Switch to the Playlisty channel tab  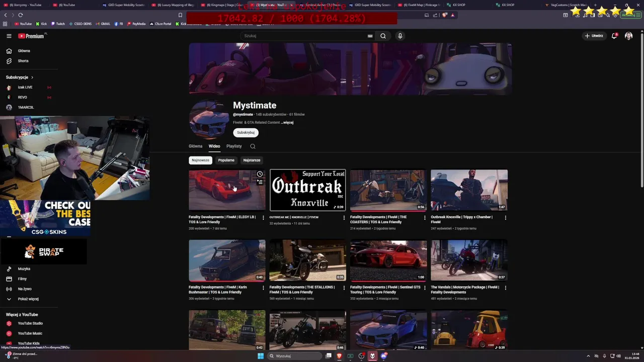coord(234,146)
